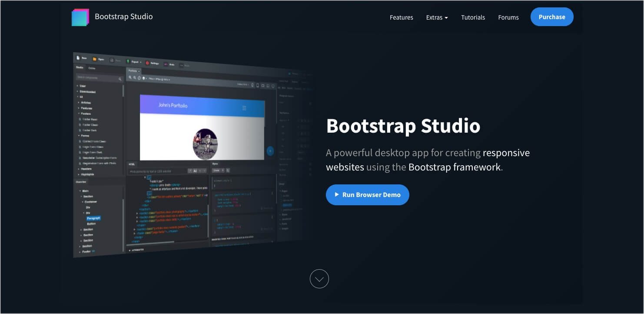Click the circled down-arrow scroll icon
Image resolution: width=644 pixels, height=314 pixels.
click(319, 279)
